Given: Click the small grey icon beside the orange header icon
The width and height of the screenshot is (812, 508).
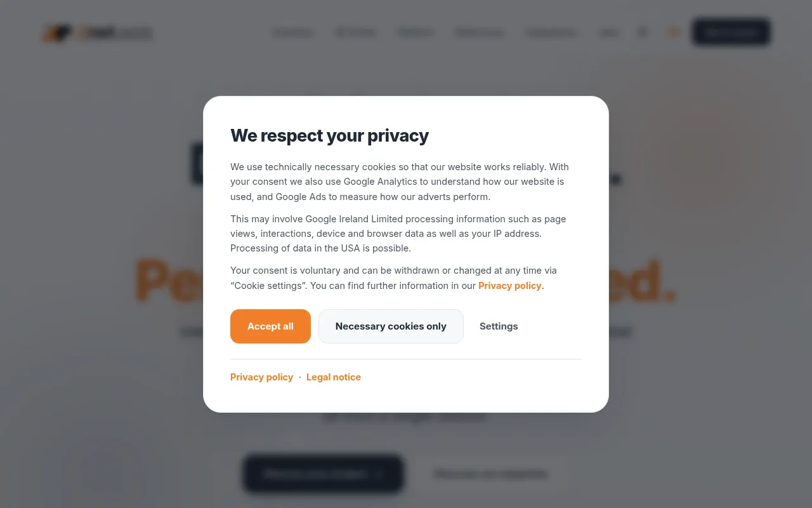Looking at the screenshot, I should [643, 32].
